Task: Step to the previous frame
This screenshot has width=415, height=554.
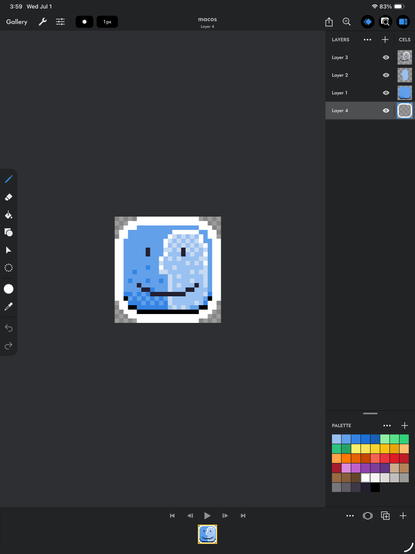Action: tap(190, 516)
